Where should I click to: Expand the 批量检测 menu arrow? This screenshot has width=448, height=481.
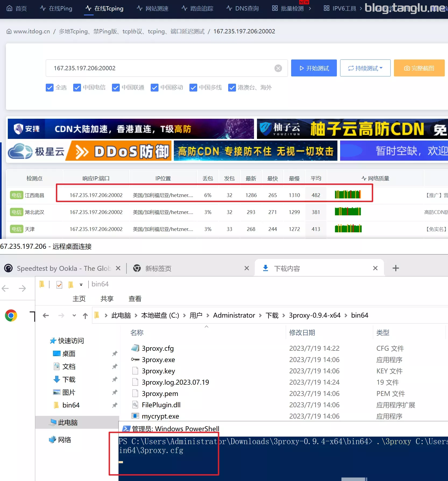tap(310, 8)
